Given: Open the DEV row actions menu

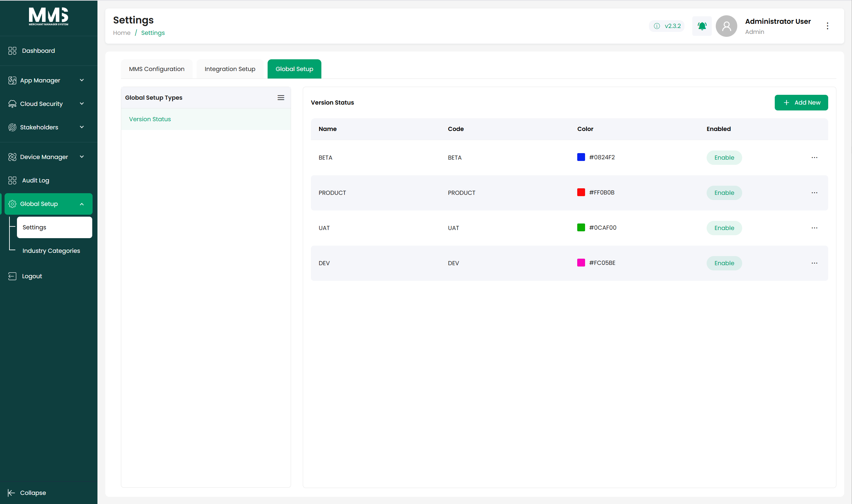Looking at the screenshot, I should (x=814, y=263).
